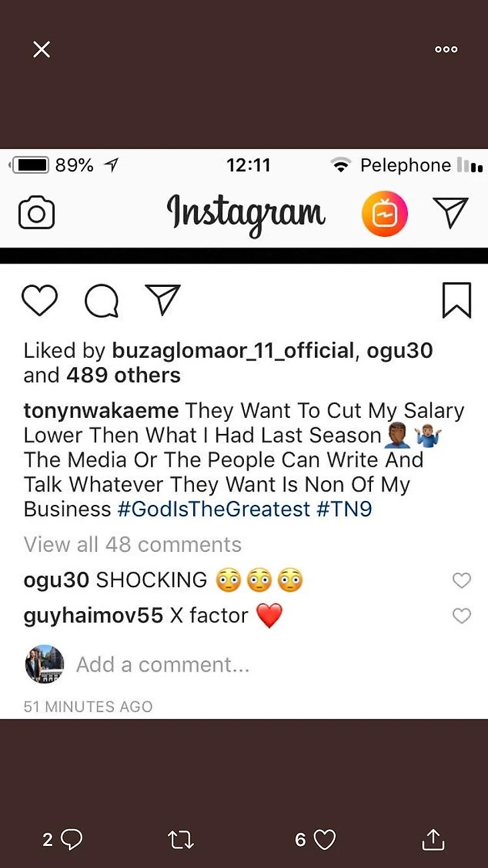
Task: Open tonynwakaeme profile from caption
Action: (101, 410)
